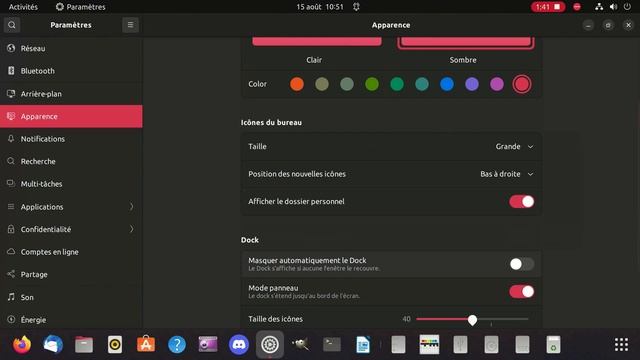This screenshot has width=640, height=360.
Task: Open Notifications settings
Action: tap(71, 139)
